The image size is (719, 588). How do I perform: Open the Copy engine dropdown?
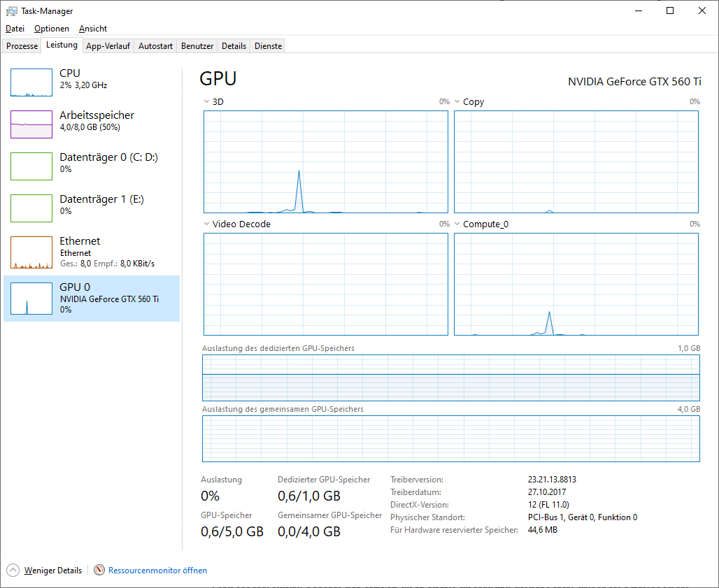pos(457,102)
